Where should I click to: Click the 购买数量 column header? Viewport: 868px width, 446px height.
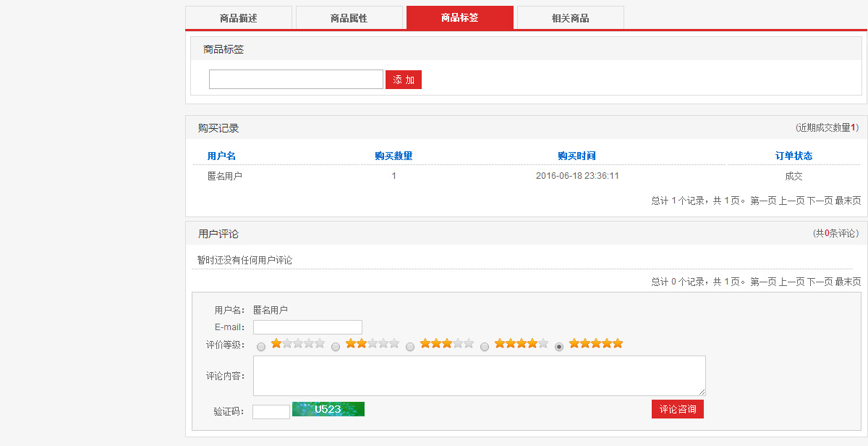[x=393, y=156]
